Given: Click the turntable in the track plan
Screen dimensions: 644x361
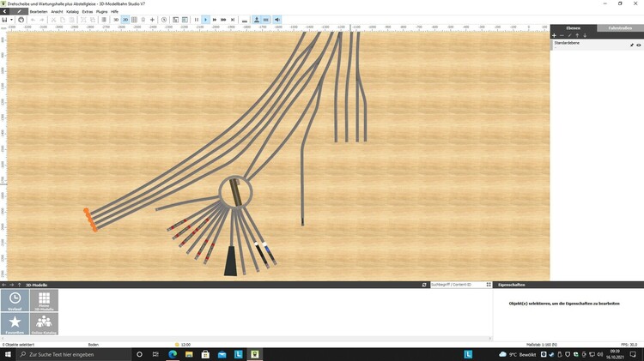Looking at the screenshot, I should point(235,192).
